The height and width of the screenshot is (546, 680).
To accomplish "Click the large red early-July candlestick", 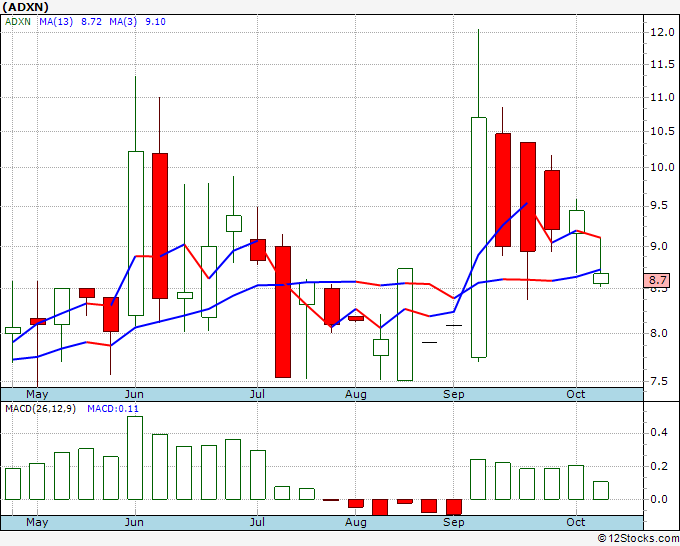I will [283, 312].
